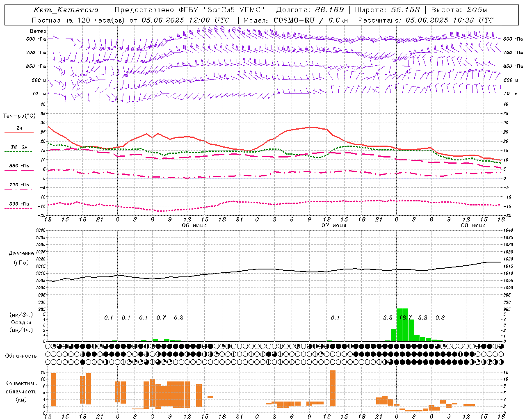525x420 pixels.
Task: Click the "700 гПа" temperature legend entry
Action: tap(19, 185)
